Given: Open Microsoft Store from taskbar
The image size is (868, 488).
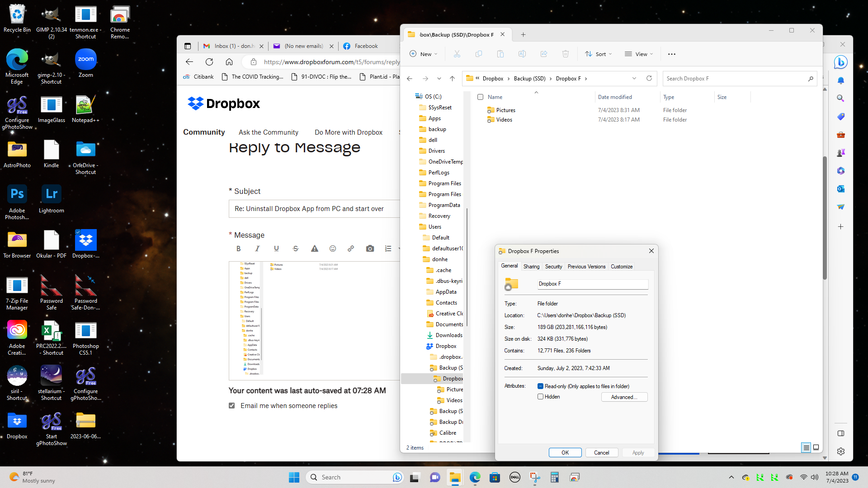Looking at the screenshot, I should [x=495, y=477].
